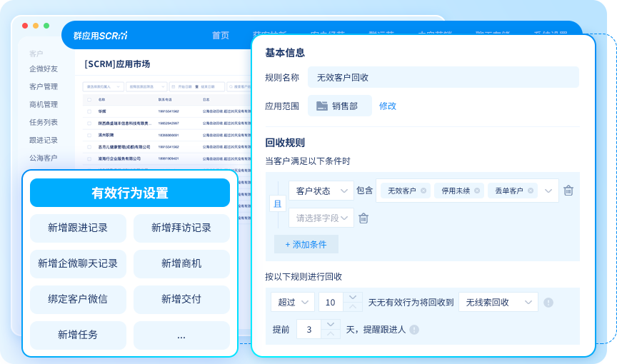Remove the 丢单客户 tag with its x icon
617x364 pixels.
(531, 191)
